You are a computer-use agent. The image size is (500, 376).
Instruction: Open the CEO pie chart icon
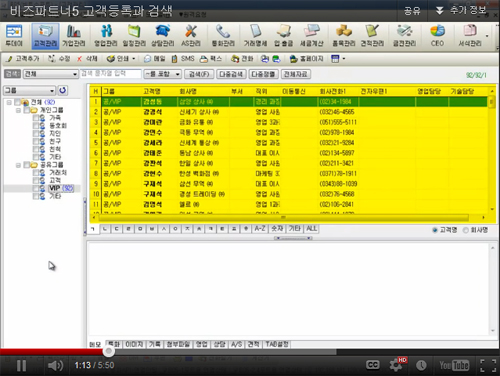[x=437, y=35]
